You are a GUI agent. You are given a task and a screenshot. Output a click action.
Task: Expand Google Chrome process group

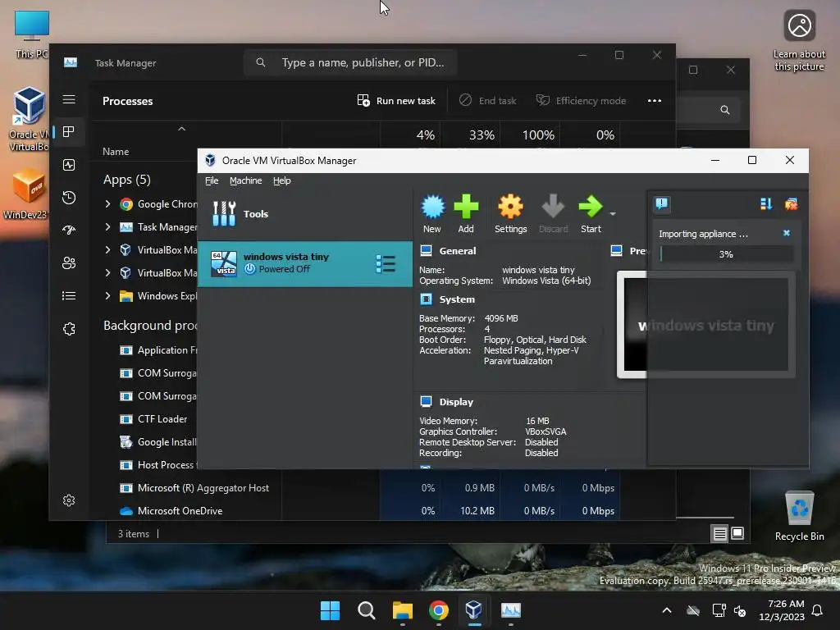click(x=107, y=203)
